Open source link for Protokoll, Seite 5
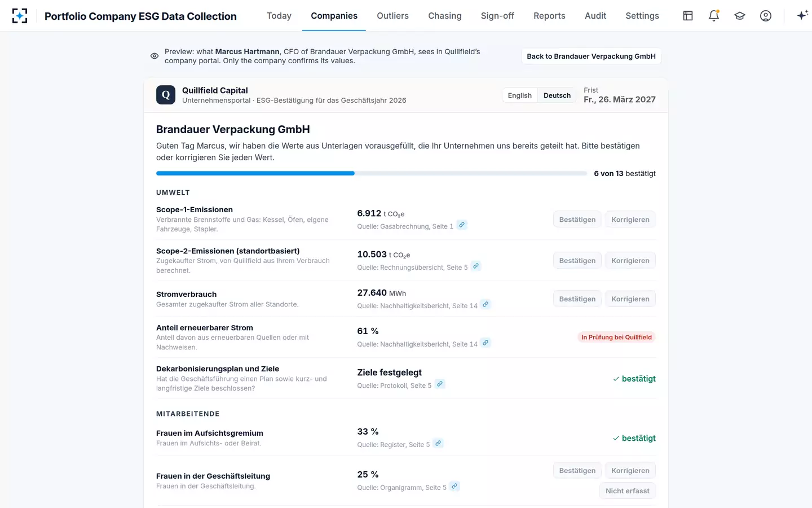The image size is (812, 508). [440, 384]
